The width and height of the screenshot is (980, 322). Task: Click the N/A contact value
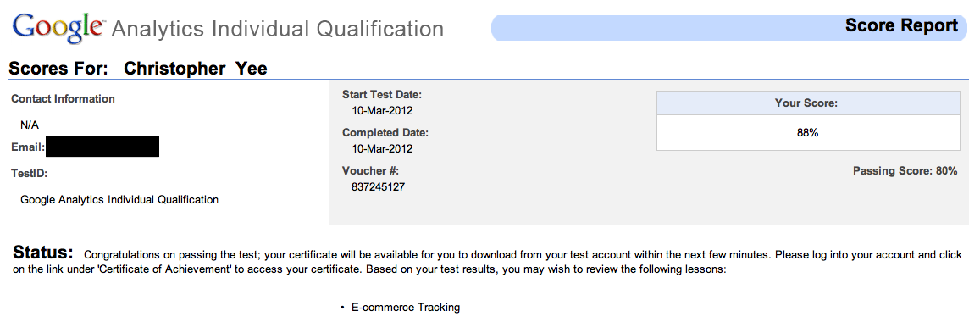[30, 125]
